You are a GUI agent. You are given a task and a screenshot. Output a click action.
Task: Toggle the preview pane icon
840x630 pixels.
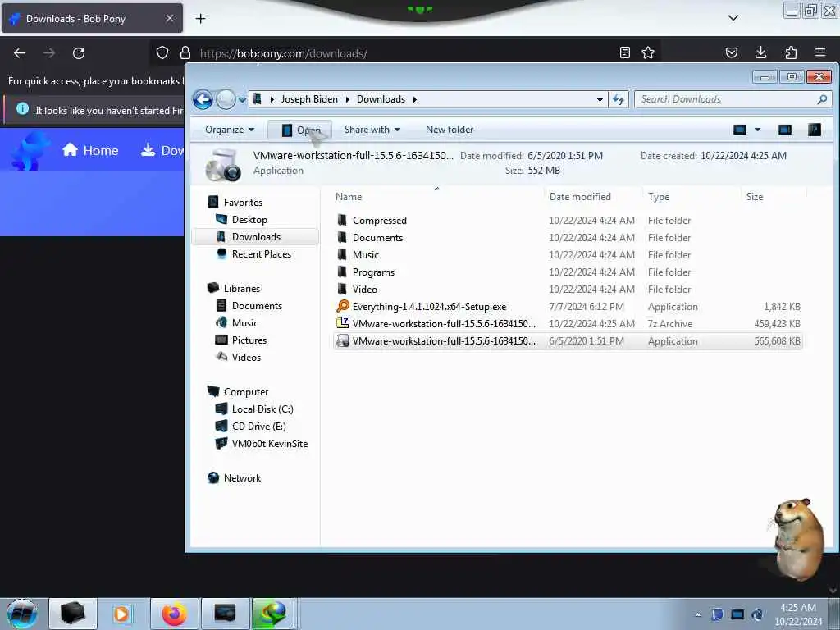pos(785,130)
